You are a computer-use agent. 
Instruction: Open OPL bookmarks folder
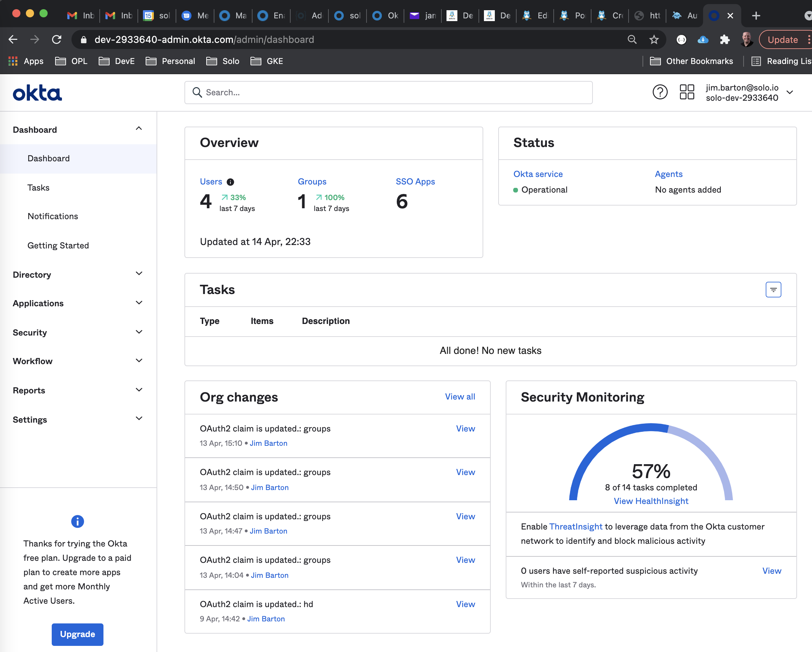71,61
